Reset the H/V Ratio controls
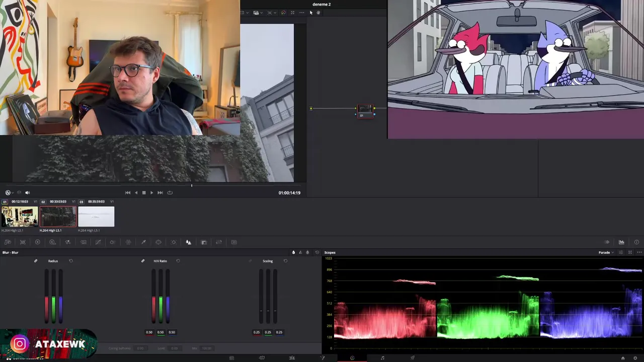 (178, 261)
